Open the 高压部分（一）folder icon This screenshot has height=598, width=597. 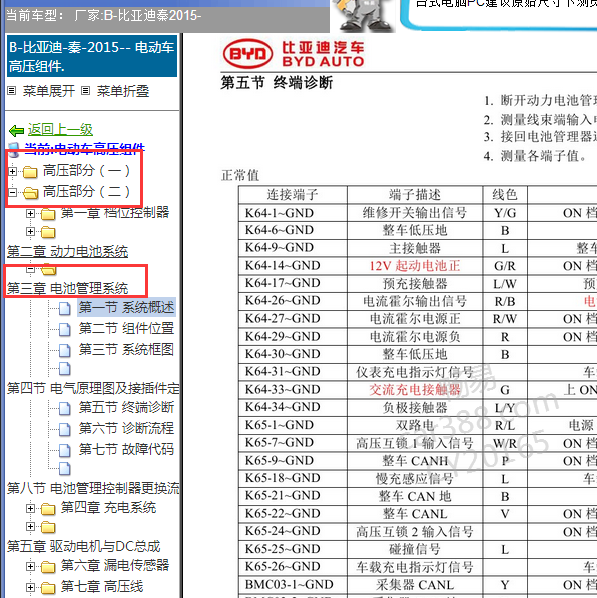tap(30, 172)
